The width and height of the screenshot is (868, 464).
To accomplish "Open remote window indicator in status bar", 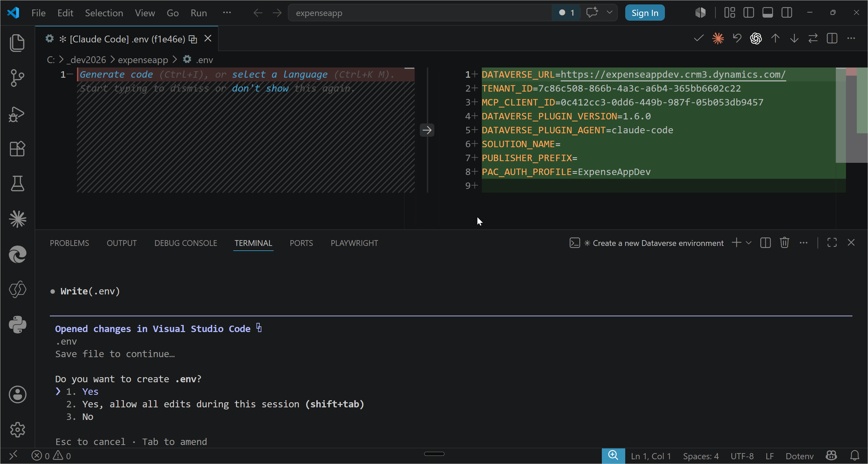I will pyautogui.click(x=14, y=456).
